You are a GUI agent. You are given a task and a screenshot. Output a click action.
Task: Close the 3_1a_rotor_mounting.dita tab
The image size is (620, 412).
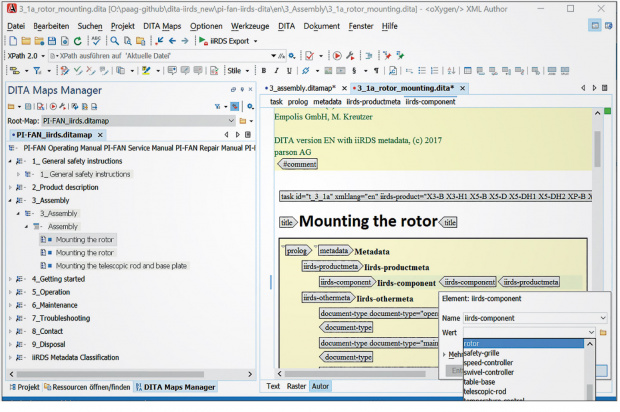click(x=463, y=88)
